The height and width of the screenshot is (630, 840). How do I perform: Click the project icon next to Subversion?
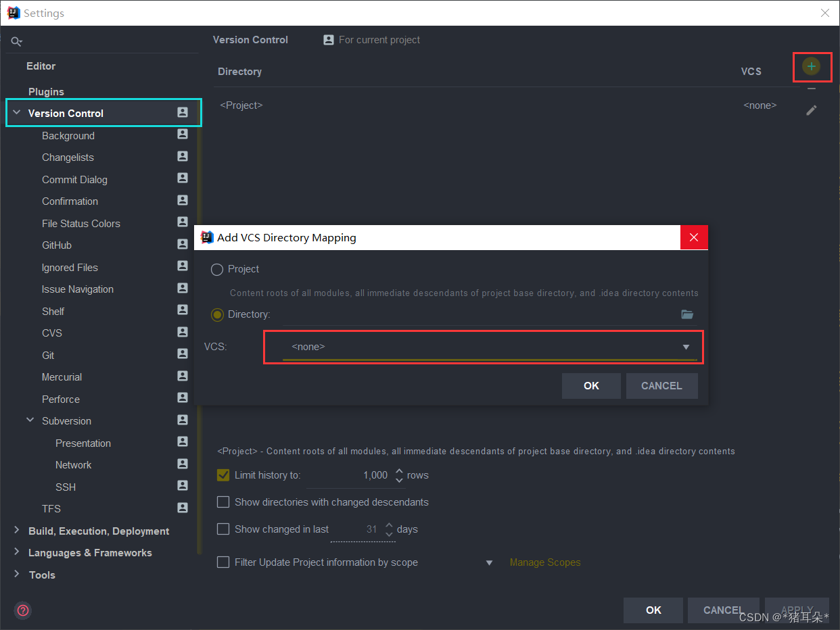tap(183, 420)
